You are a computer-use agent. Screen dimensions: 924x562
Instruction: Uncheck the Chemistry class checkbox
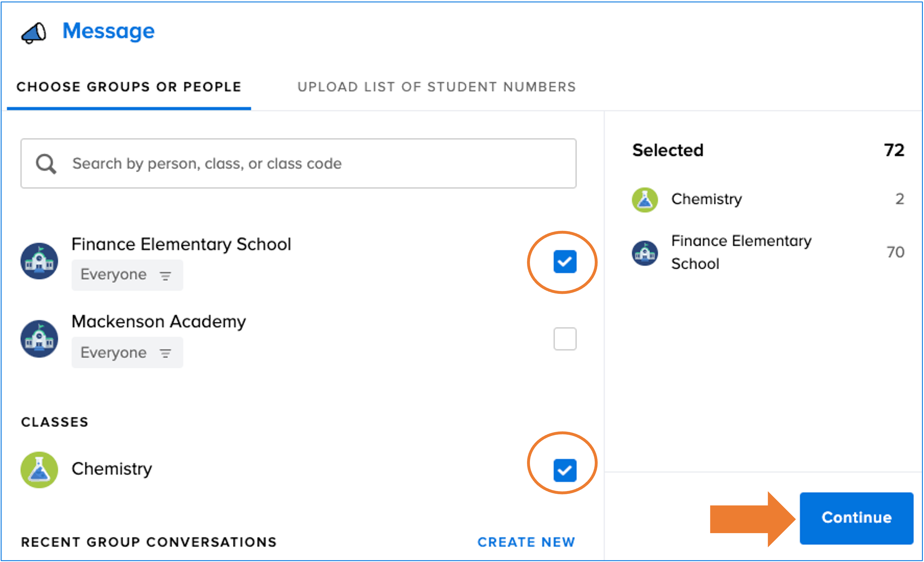(565, 470)
